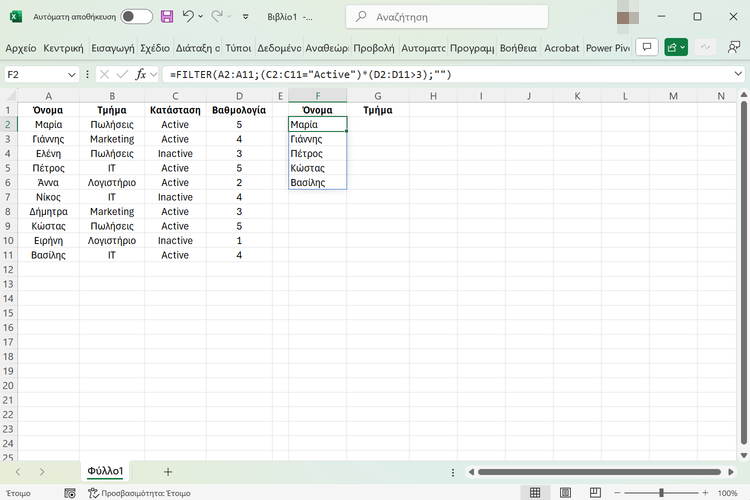Viewport: 750px width, 500px height.
Task: Switch to Page Layout view icon
Action: click(x=565, y=492)
